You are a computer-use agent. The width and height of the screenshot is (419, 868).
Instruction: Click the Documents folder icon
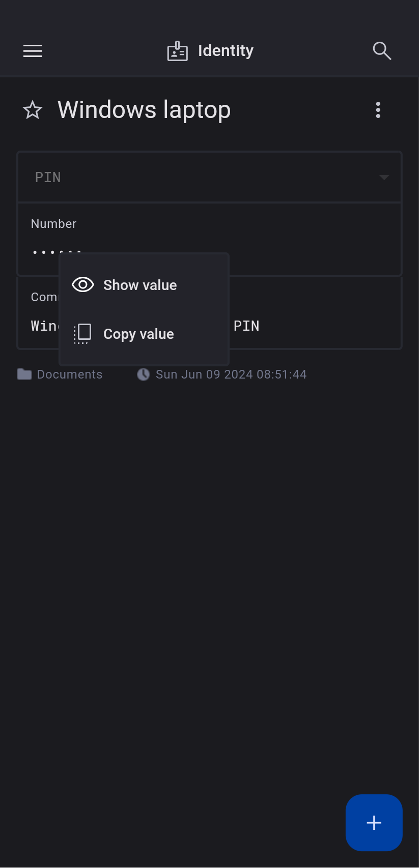[24, 374]
